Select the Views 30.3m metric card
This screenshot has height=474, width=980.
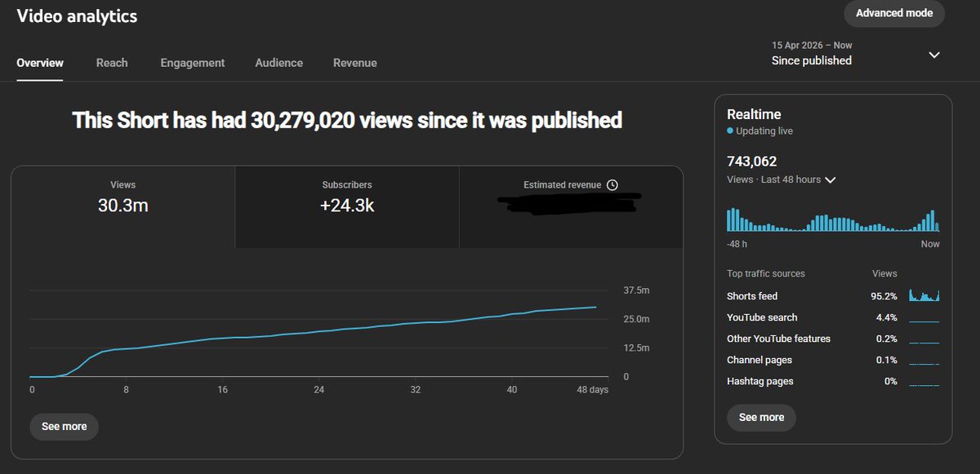[123, 207]
